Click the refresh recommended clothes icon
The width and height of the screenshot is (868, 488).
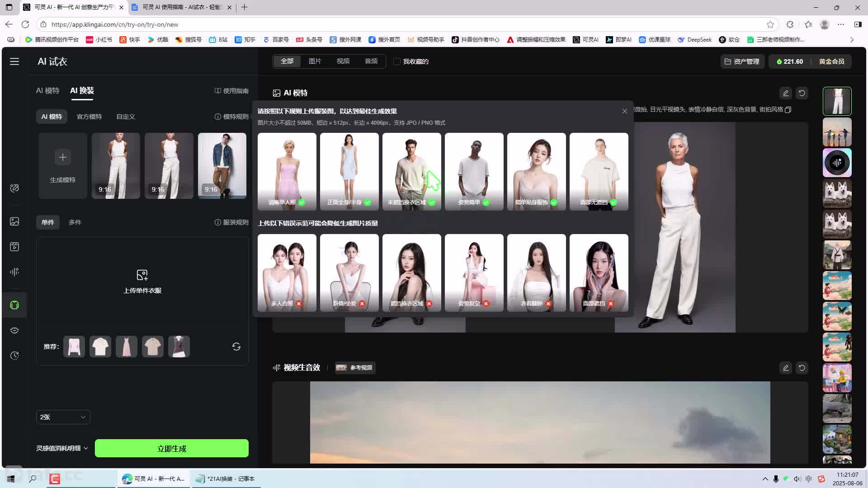[236, 347]
